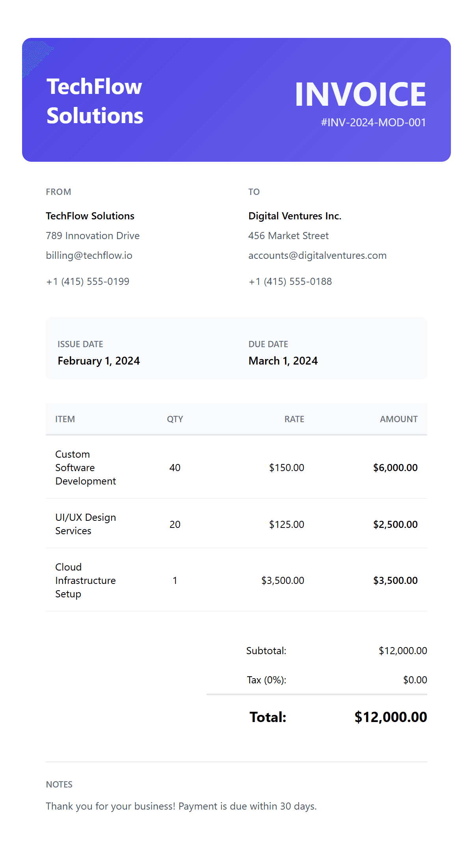Click the ITEM column header

65,419
